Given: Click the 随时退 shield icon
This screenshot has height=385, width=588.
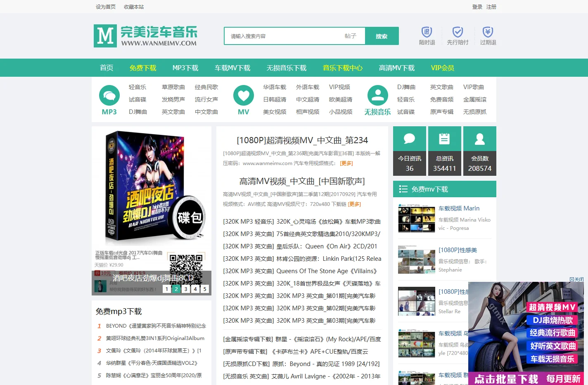Looking at the screenshot, I should point(427,32).
